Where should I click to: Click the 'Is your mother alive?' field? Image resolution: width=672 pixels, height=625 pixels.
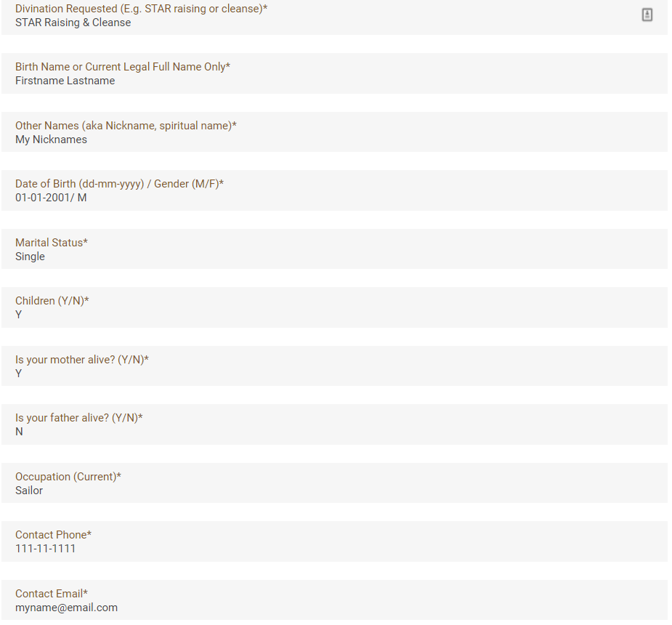pos(334,366)
